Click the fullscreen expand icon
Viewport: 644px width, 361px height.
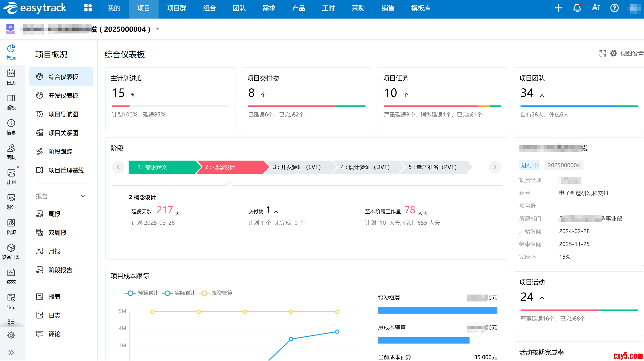[x=603, y=53]
